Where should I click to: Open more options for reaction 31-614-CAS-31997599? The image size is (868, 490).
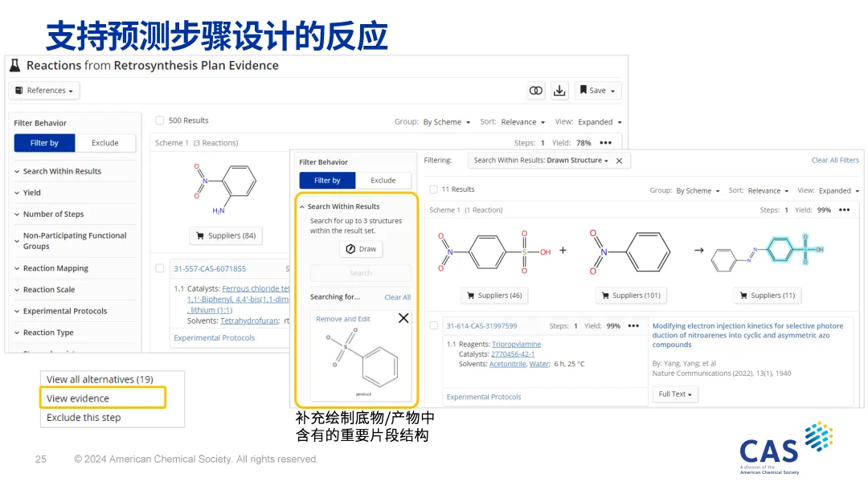coord(634,326)
